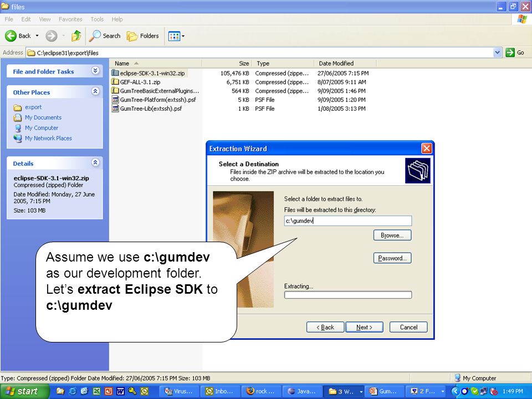Sort files by the Name column header
Image resolution: width=532 pixels, height=399 pixels.
pos(155,63)
